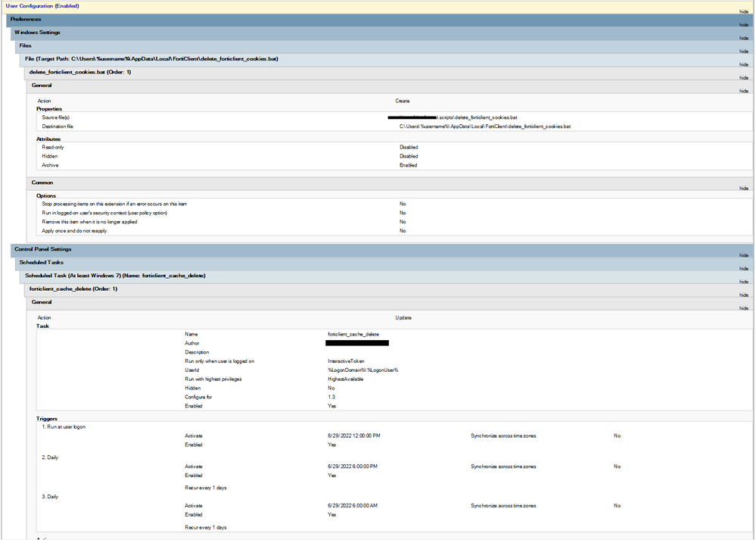This screenshot has width=756, height=540.
Task: Click 'hide' link for Scheduled Task (At least Windows 7)
Action: tap(745, 282)
